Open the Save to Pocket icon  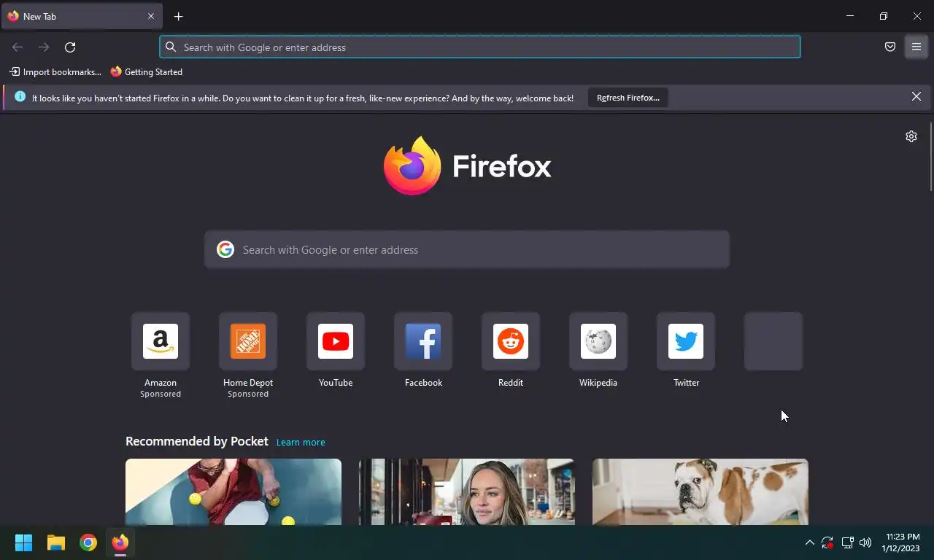click(x=890, y=47)
